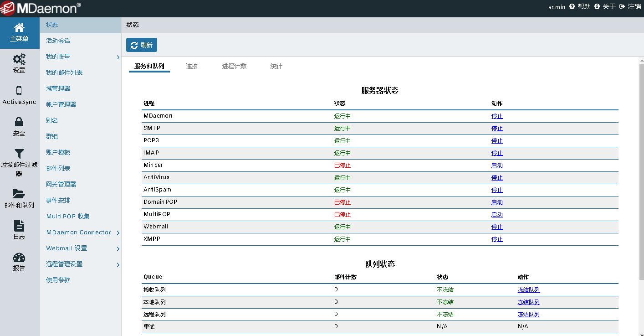Switch to the 连接 tab
This screenshot has width=644, height=336.
192,67
